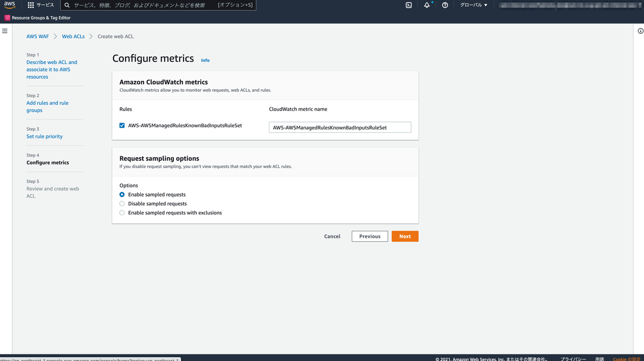
Task: Click the AWS logo in the top bar
Action: click(x=9, y=5)
